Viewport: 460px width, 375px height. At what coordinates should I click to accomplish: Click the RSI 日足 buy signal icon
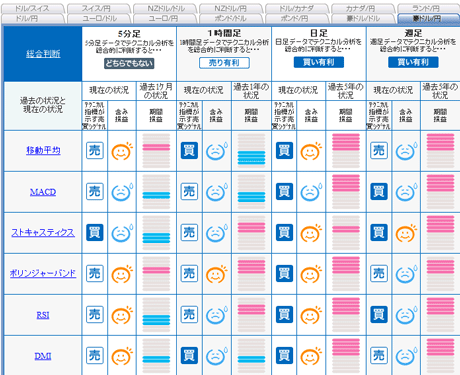[284, 314]
